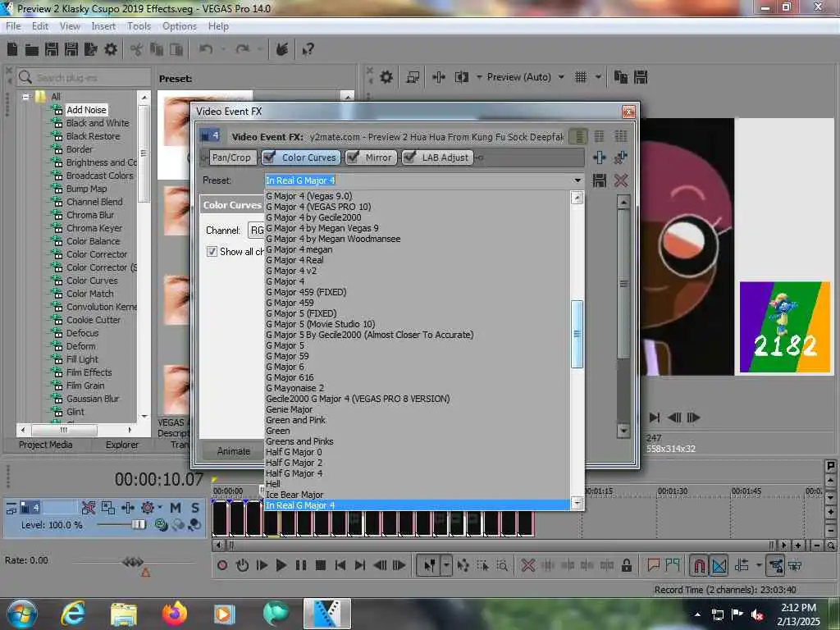Click the Record button in transport bar
The width and height of the screenshot is (840, 630).
coord(222,565)
